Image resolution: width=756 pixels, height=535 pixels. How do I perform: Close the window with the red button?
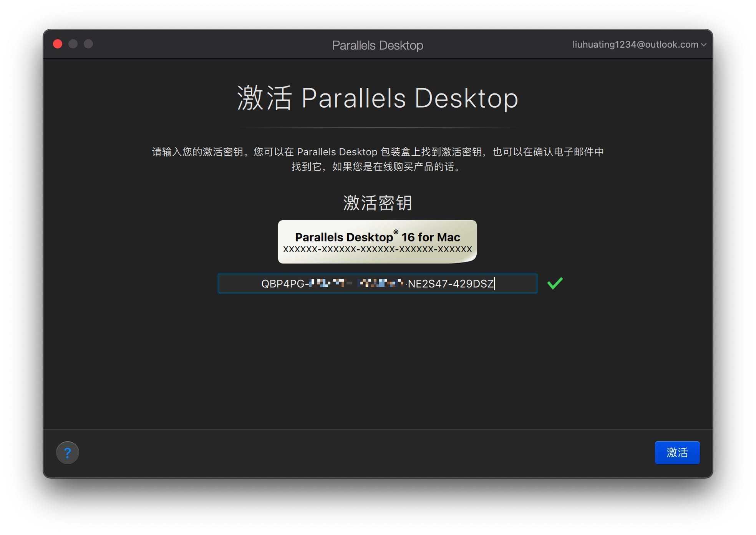(x=58, y=44)
